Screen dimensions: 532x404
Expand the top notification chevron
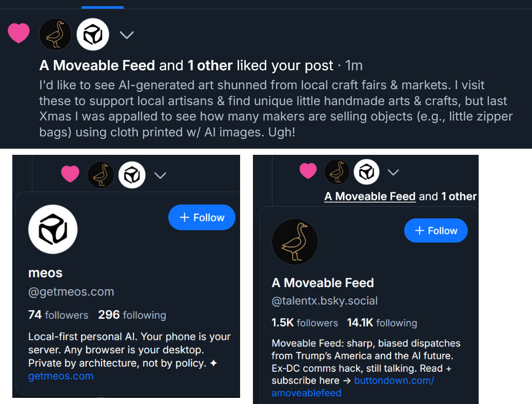[x=126, y=35]
